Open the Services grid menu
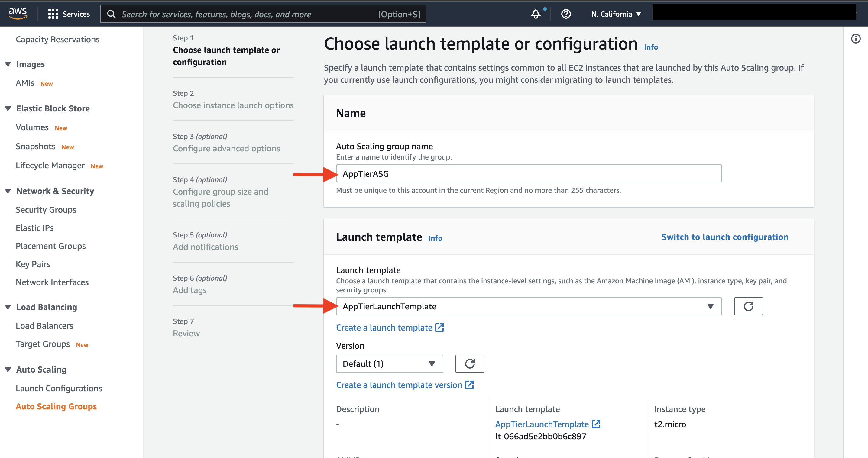868x458 pixels. (x=69, y=14)
